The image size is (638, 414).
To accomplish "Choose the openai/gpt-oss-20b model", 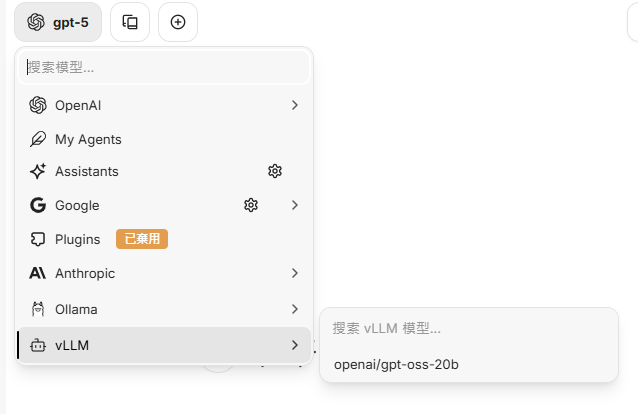I will (x=396, y=364).
